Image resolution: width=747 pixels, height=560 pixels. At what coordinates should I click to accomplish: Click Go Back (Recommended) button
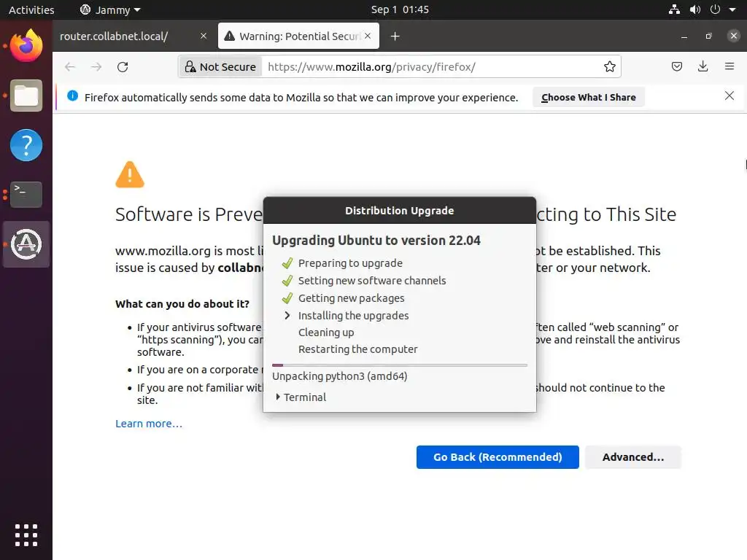pyautogui.click(x=498, y=457)
